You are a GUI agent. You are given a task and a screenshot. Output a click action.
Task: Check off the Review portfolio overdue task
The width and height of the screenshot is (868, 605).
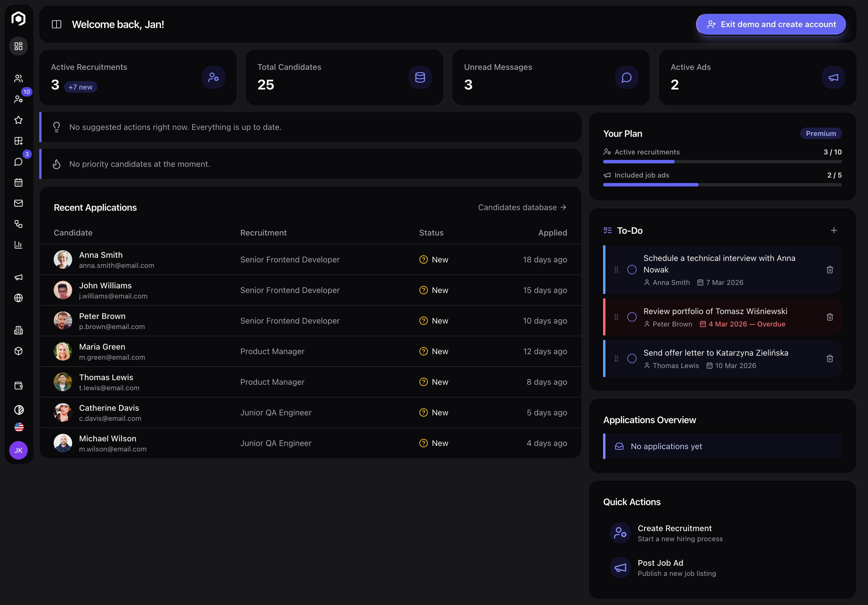pyautogui.click(x=632, y=317)
